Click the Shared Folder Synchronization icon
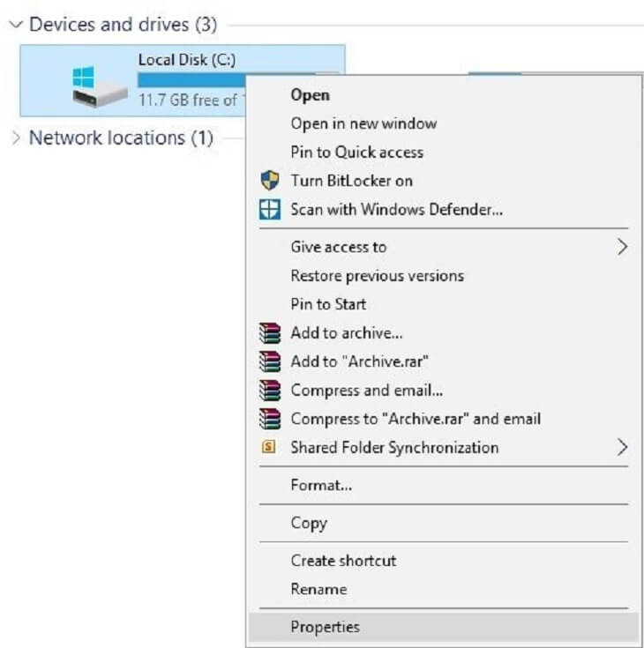The width and height of the screenshot is (644, 648). pos(269,448)
